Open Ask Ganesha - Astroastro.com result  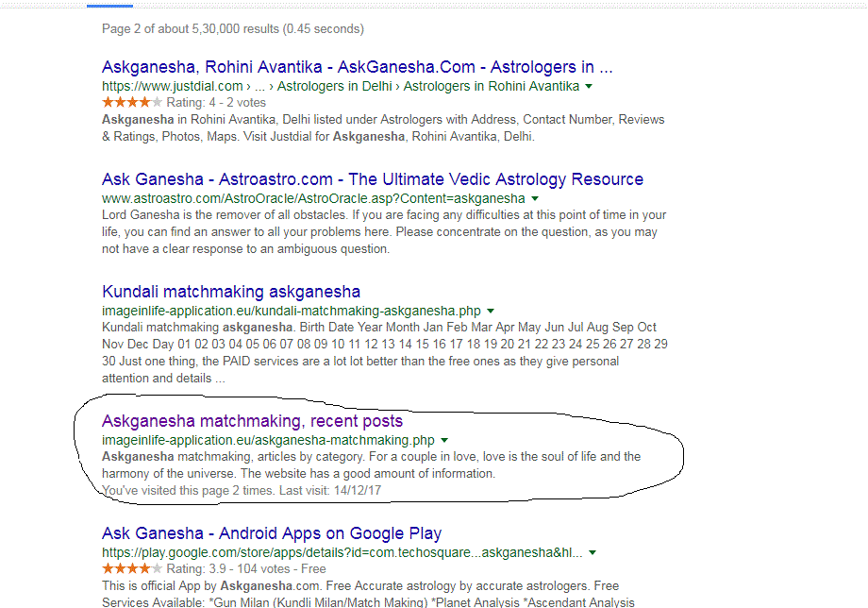click(x=373, y=179)
